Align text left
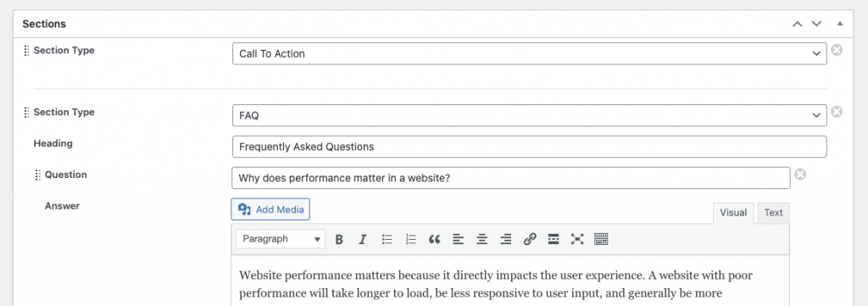Image resolution: width=868 pixels, height=306 pixels. (458, 239)
